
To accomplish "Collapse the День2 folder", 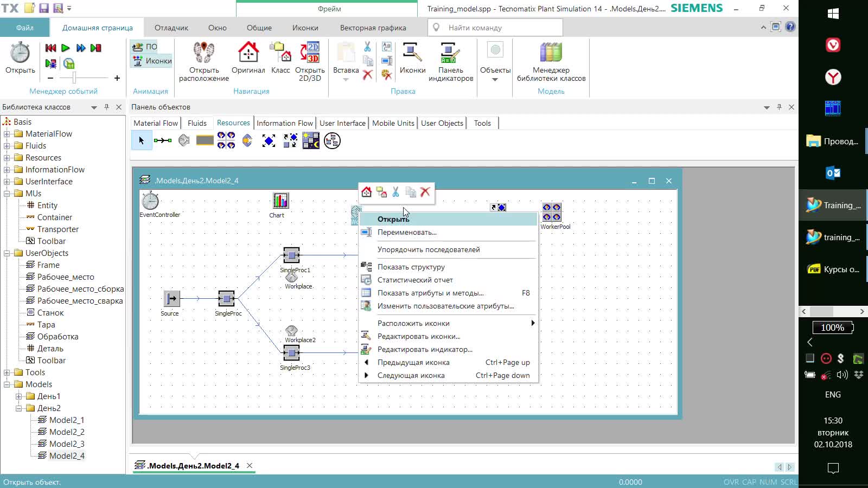I will point(19,408).
